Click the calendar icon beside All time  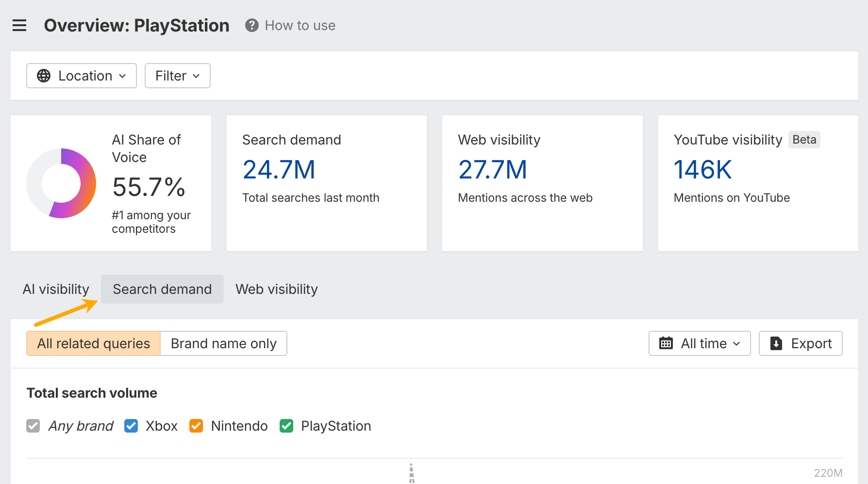(666, 343)
